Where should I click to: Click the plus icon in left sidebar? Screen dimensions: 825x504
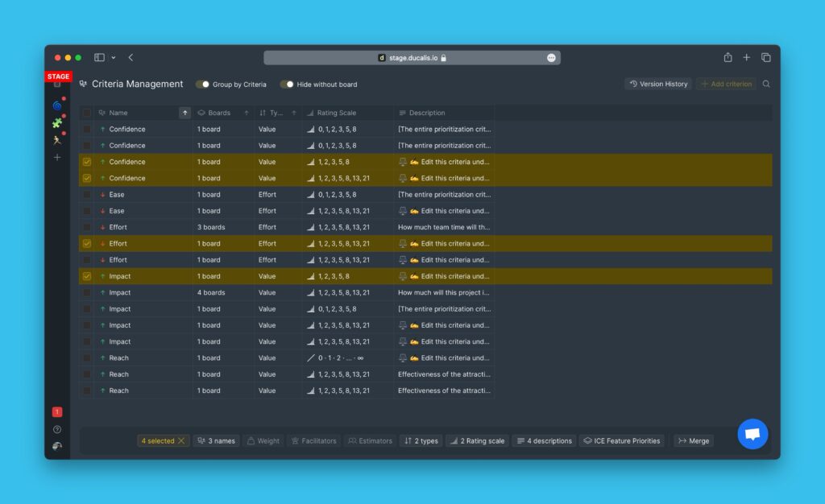coord(57,158)
